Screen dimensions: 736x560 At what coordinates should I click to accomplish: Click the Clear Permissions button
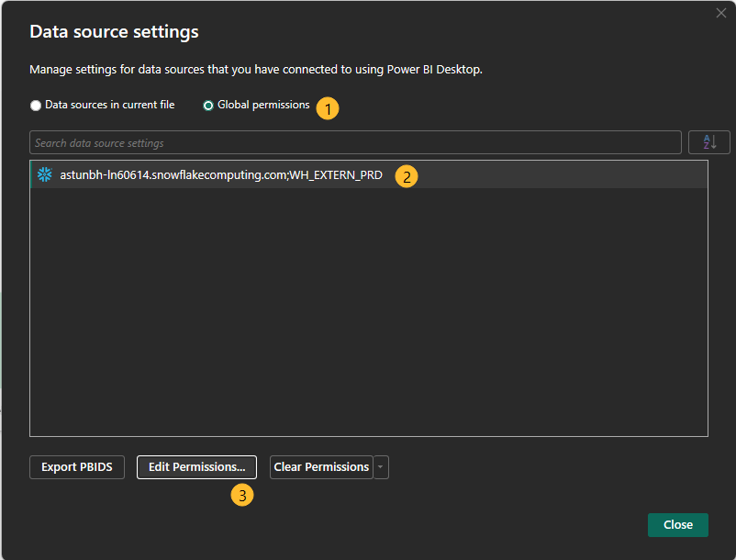click(321, 467)
